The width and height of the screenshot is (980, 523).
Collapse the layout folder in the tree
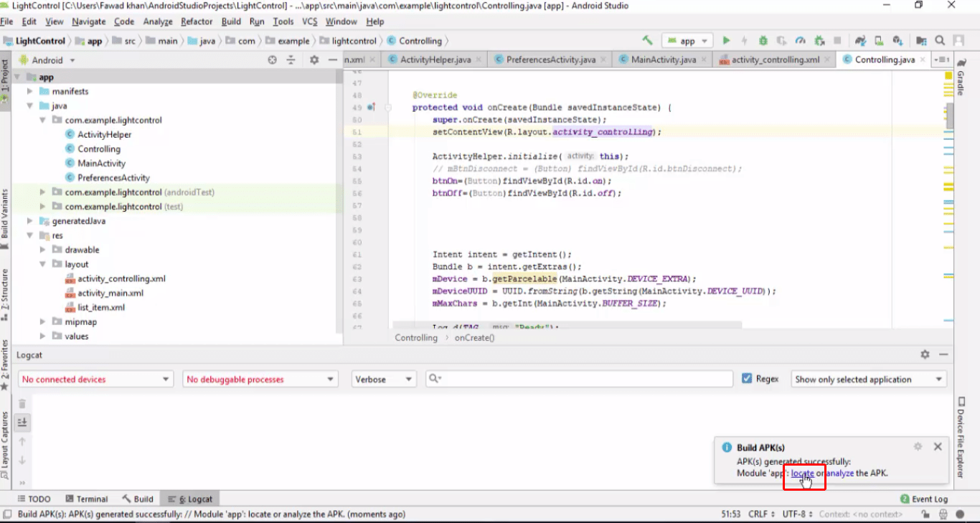(x=42, y=264)
